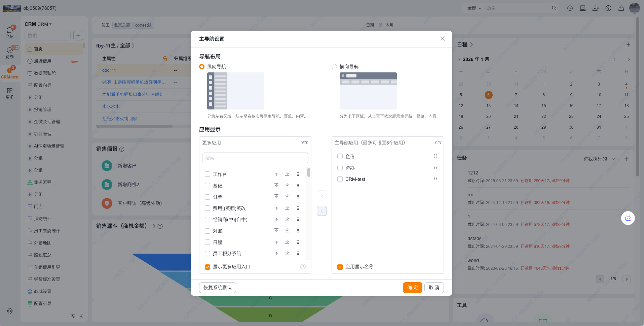This screenshot has width=644, height=326.
Task: Open the ddd111 record link
Action: (x=109, y=70)
